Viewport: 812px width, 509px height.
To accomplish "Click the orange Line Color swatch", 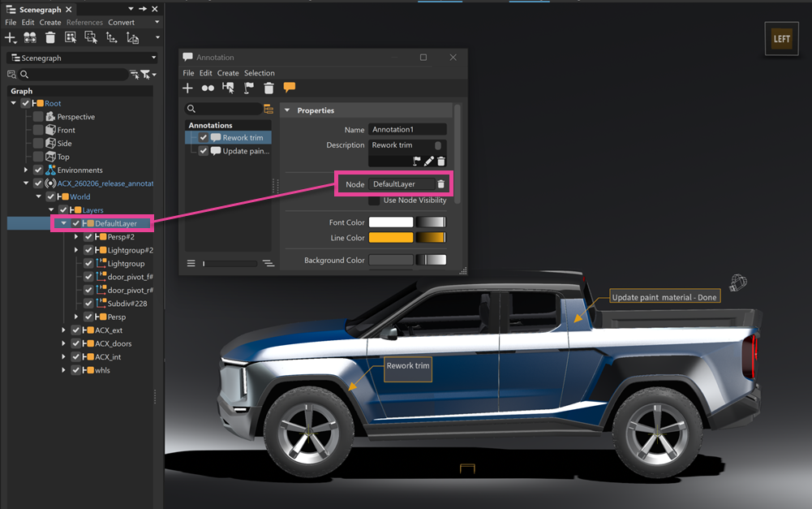I will click(391, 237).
